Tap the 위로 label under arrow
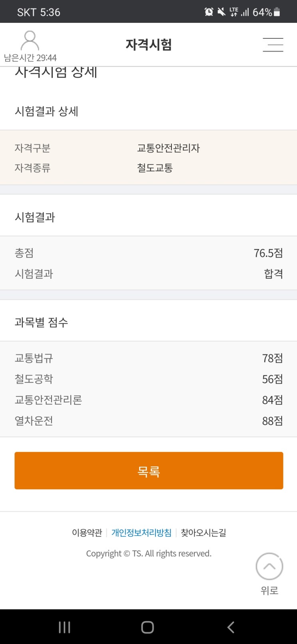Viewport: 297px width, 644px height. (x=269, y=590)
